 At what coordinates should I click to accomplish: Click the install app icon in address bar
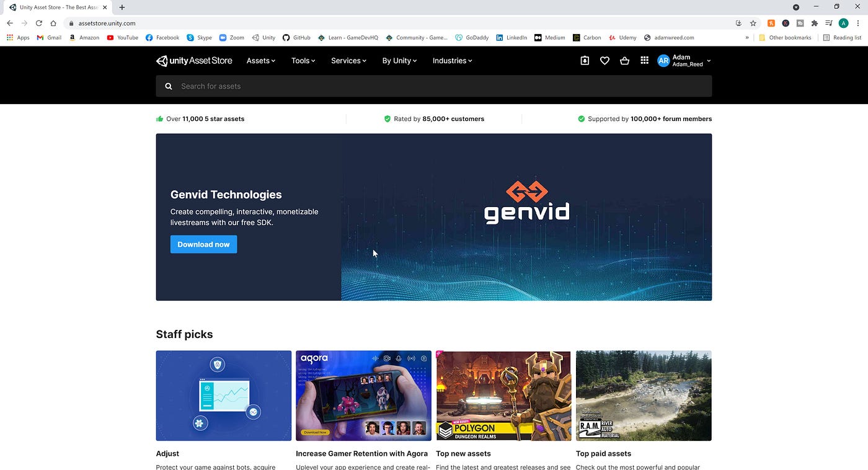tap(738, 23)
